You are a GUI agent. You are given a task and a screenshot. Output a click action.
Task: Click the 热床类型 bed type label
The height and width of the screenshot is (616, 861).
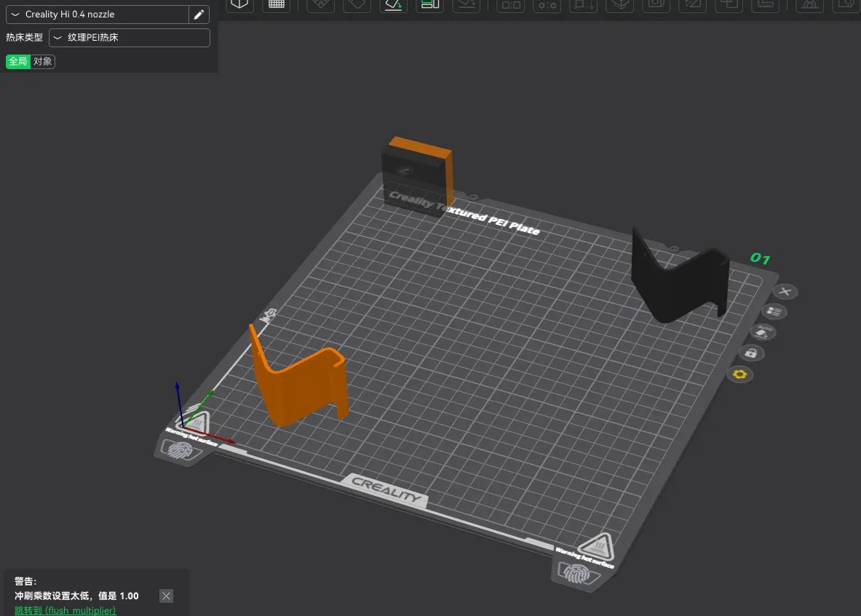click(x=24, y=37)
